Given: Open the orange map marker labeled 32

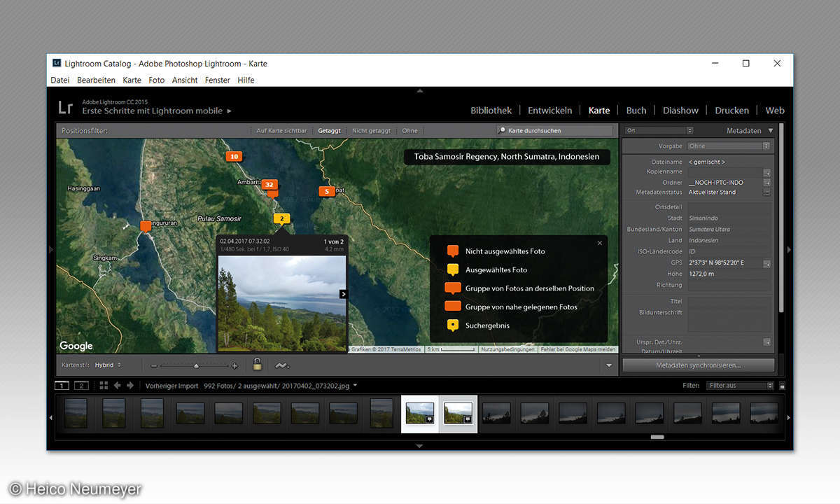Looking at the screenshot, I should coord(269,185).
